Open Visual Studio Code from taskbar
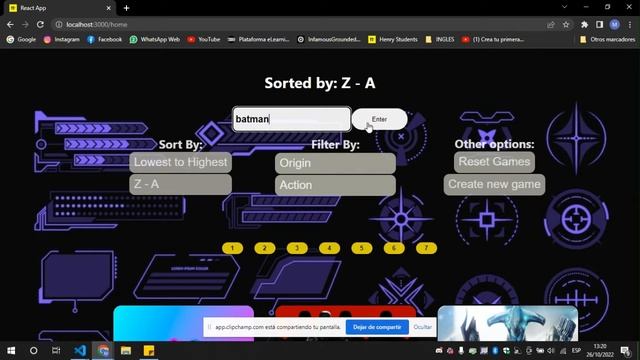This screenshot has height=360, width=640. (x=80, y=351)
